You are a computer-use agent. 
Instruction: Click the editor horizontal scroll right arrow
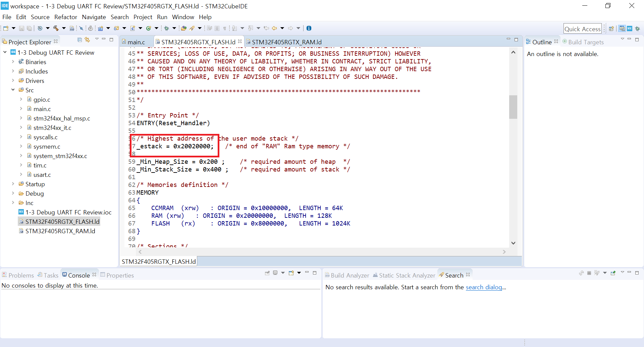click(504, 252)
